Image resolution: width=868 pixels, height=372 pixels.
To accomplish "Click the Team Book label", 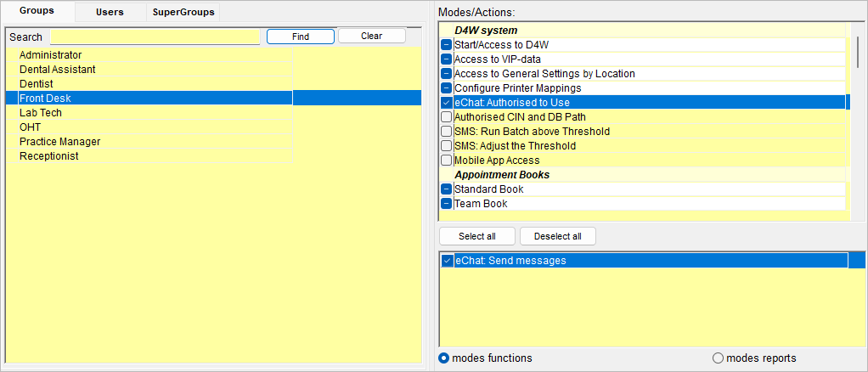I will click(x=481, y=204).
